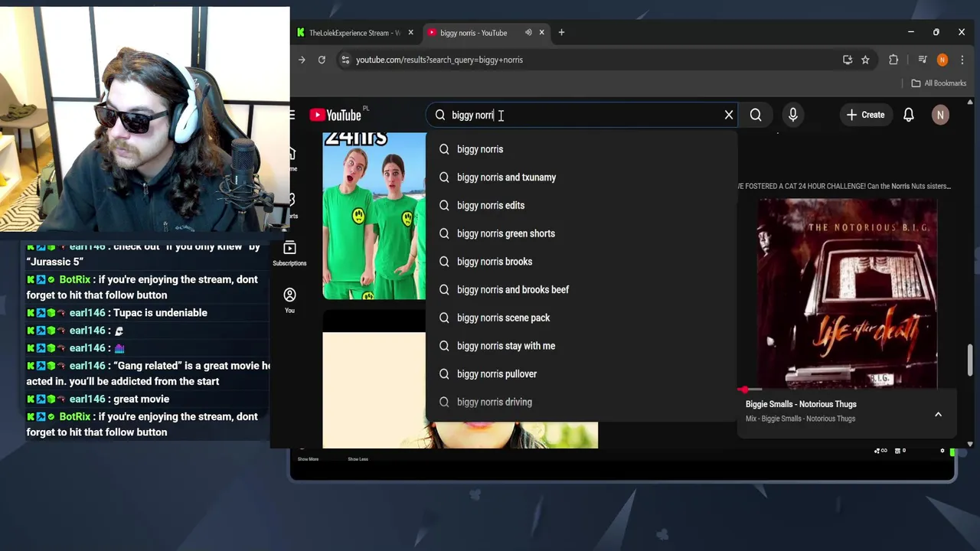980x551 pixels.
Task: Open the 24hrs green shirts video thumbnail
Action: pyautogui.click(x=374, y=216)
